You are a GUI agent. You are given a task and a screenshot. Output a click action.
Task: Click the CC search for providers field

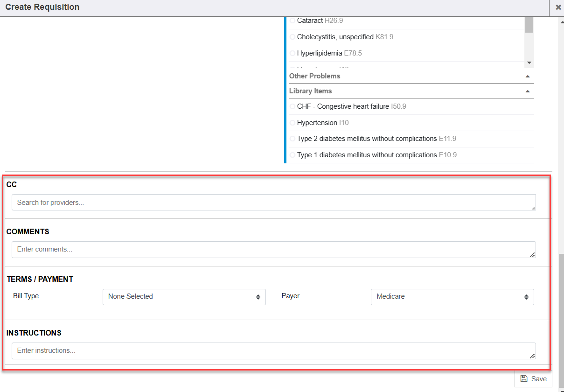(x=273, y=203)
